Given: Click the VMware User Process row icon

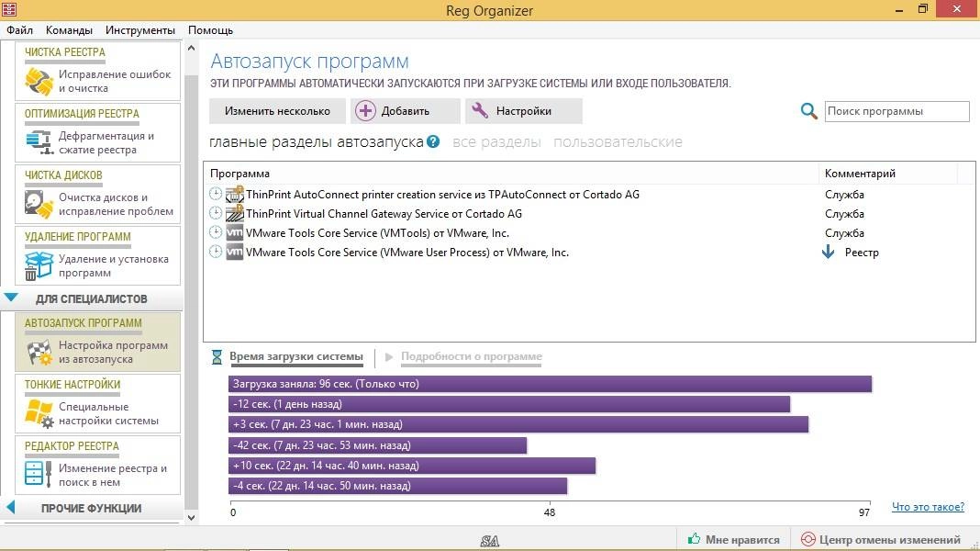Looking at the screenshot, I should coord(234,252).
